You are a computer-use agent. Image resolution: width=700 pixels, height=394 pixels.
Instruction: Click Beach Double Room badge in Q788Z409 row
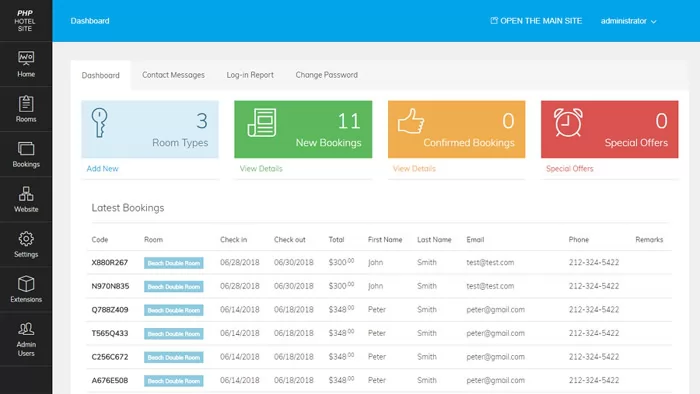(174, 310)
